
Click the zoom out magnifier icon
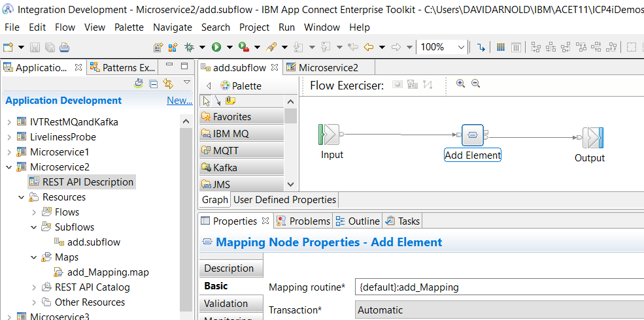tap(475, 84)
